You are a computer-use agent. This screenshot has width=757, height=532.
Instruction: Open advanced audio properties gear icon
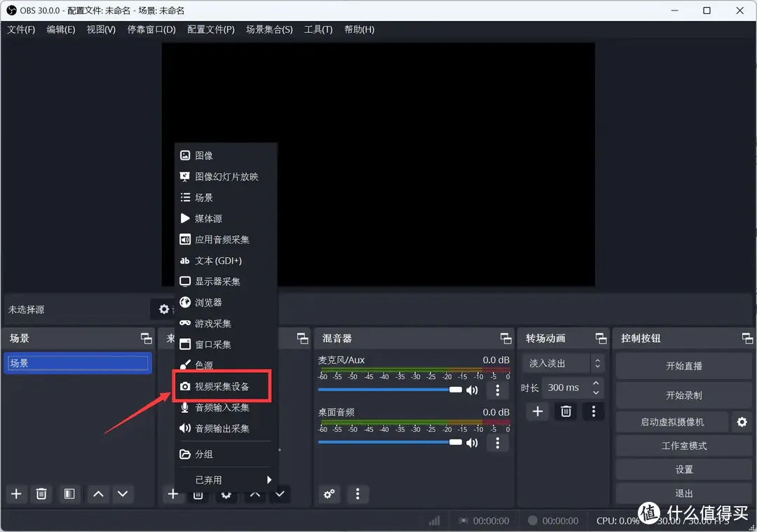(329, 494)
